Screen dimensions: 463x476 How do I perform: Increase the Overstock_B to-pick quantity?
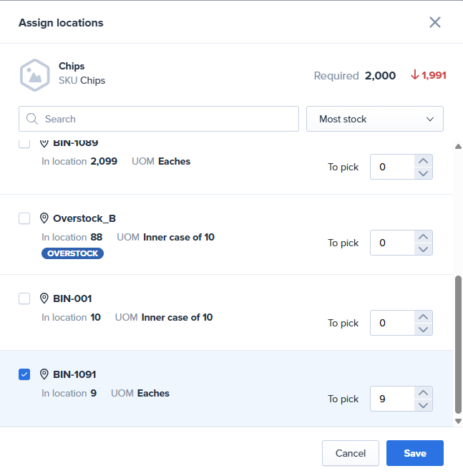423,237
